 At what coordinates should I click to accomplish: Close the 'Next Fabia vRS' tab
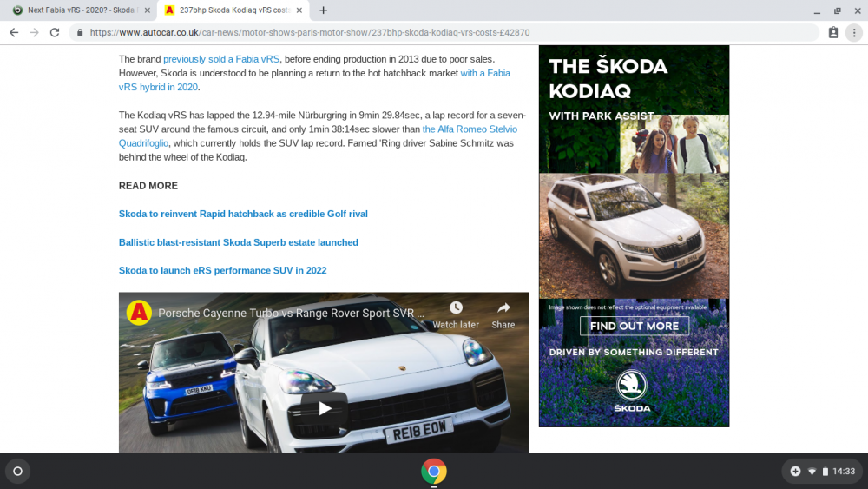(148, 10)
